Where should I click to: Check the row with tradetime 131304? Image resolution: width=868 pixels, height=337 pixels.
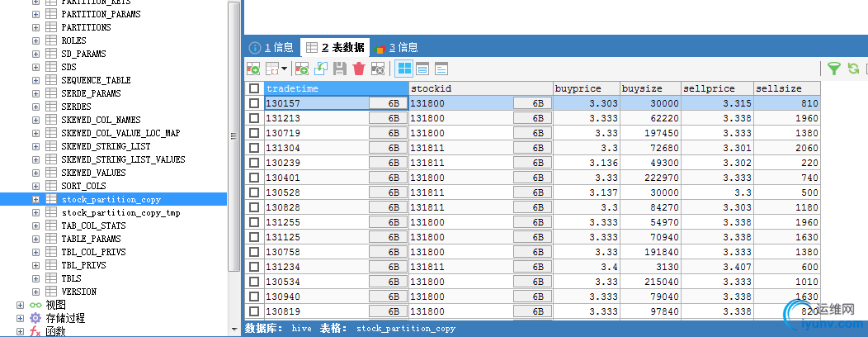[x=254, y=148]
